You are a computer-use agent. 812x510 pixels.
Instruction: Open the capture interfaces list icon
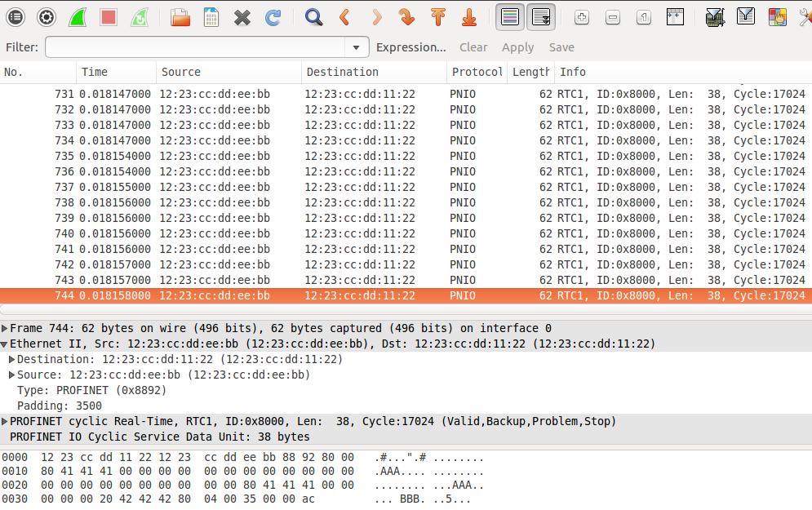coord(16,17)
